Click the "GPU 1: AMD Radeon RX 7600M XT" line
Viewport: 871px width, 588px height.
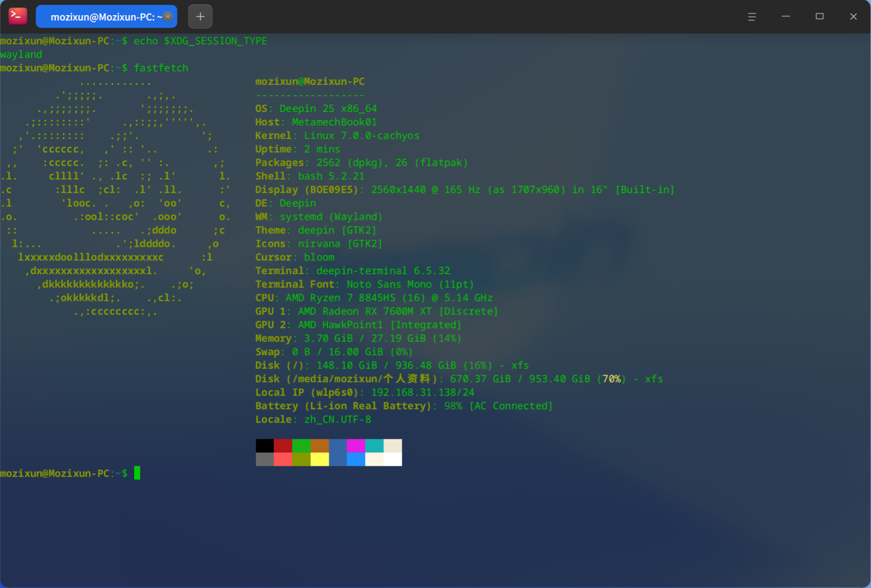click(x=377, y=312)
